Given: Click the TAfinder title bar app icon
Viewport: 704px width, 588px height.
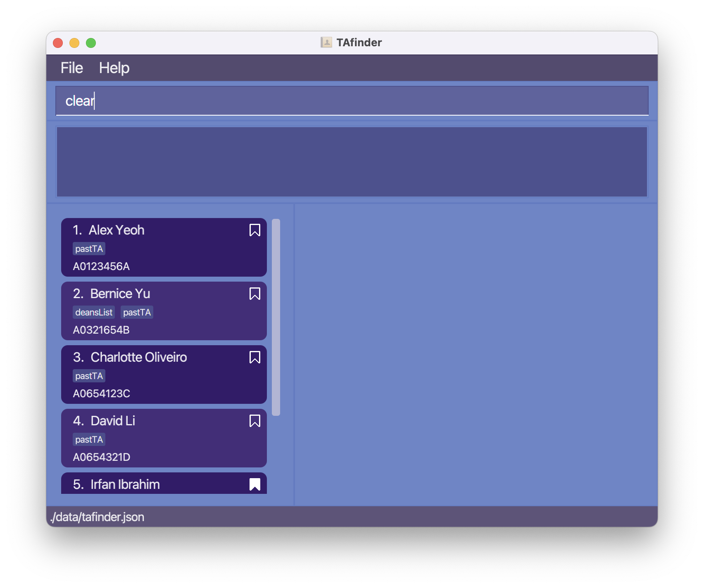Looking at the screenshot, I should [326, 43].
